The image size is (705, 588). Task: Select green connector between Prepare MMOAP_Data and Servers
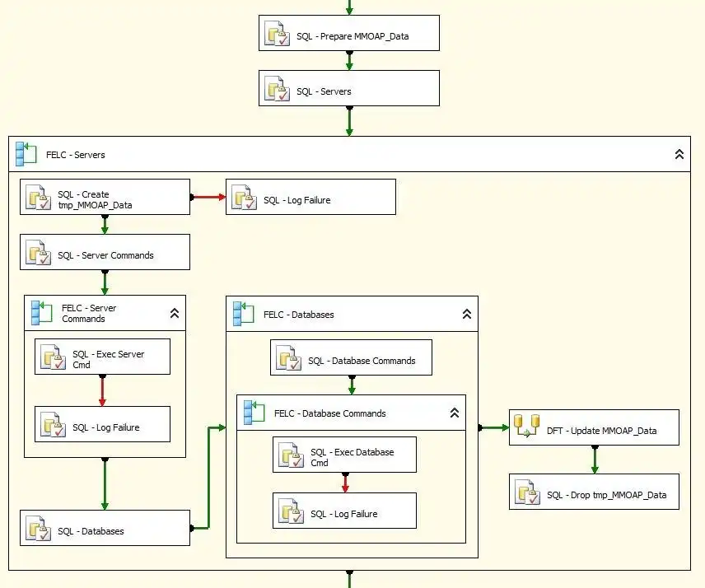[x=349, y=61]
